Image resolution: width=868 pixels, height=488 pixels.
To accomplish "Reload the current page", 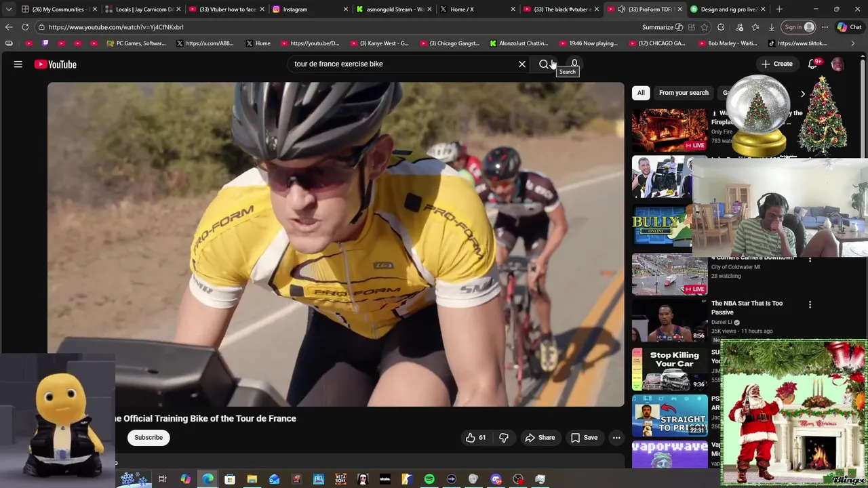I will click(25, 27).
